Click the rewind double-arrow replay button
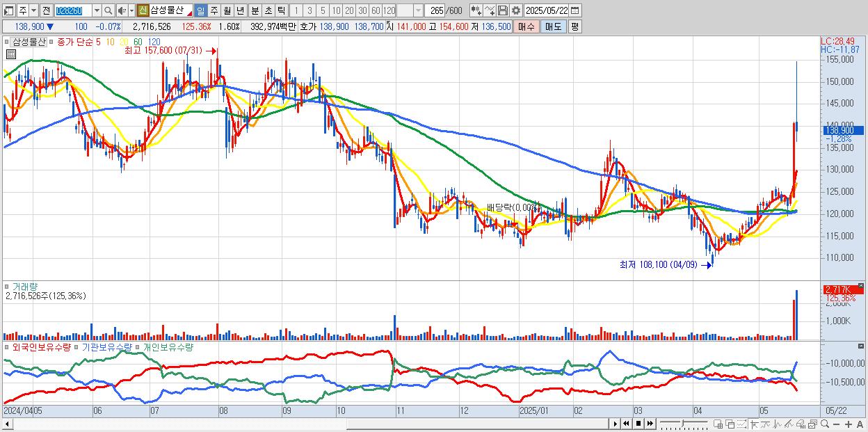This screenshot has height=432, width=868. [626, 424]
